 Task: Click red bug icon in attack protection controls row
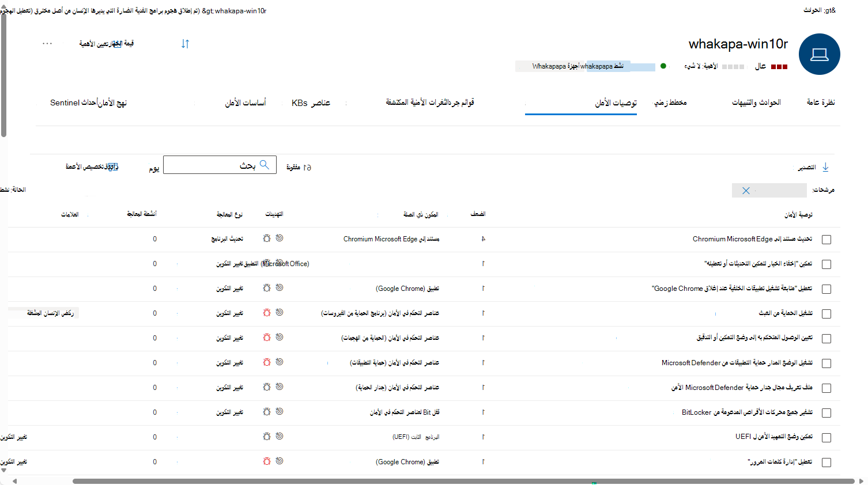267,337
